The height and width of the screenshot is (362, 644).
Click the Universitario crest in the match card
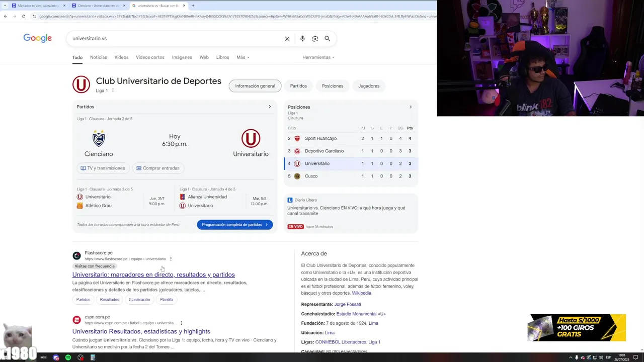(x=251, y=138)
